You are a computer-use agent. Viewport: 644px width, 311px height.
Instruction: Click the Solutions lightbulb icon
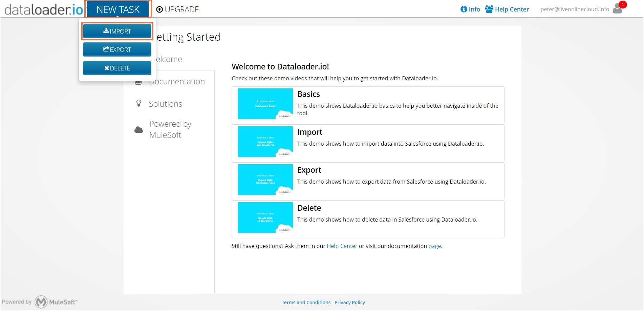pos(138,103)
